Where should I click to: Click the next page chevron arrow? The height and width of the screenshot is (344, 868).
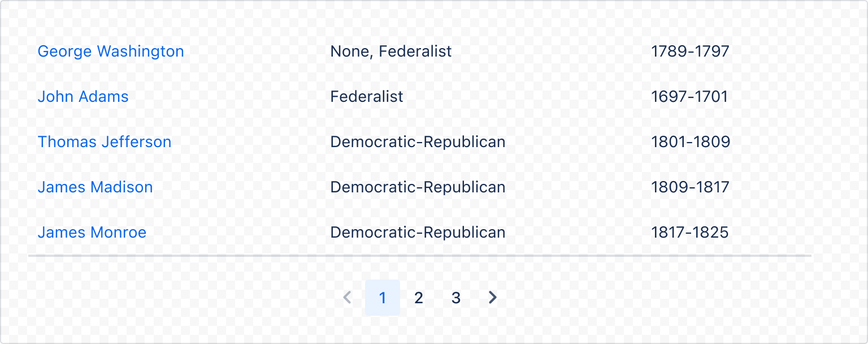[x=492, y=297]
